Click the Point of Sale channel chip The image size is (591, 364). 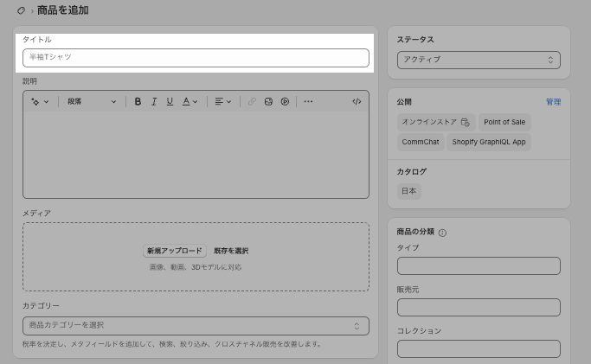click(504, 122)
